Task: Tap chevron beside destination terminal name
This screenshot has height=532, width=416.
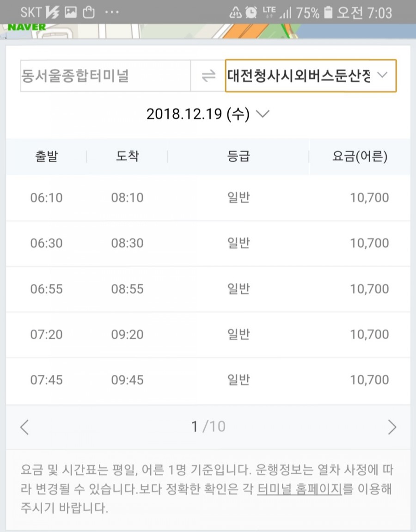Action: click(x=382, y=75)
